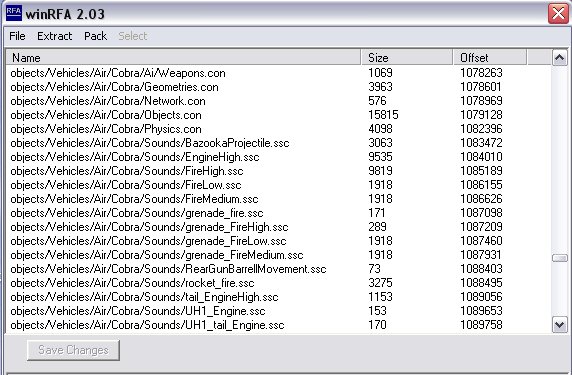Viewport: 572px width, 375px height.
Task: Click the vertical scrollbar thumb
Action: pyautogui.click(x=560, y=258)
